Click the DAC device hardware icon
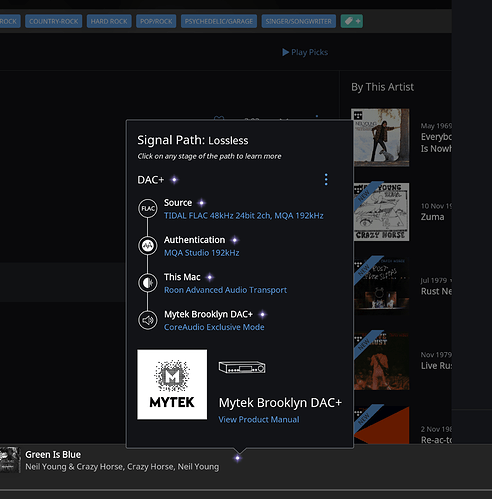 (242, 367)
